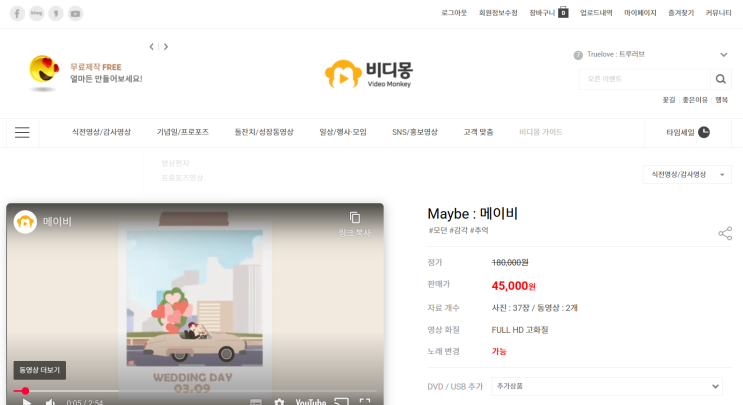Screen dimensions: 743x405
Task: Mute the video using the speaker icon
Action: (50, 402)
